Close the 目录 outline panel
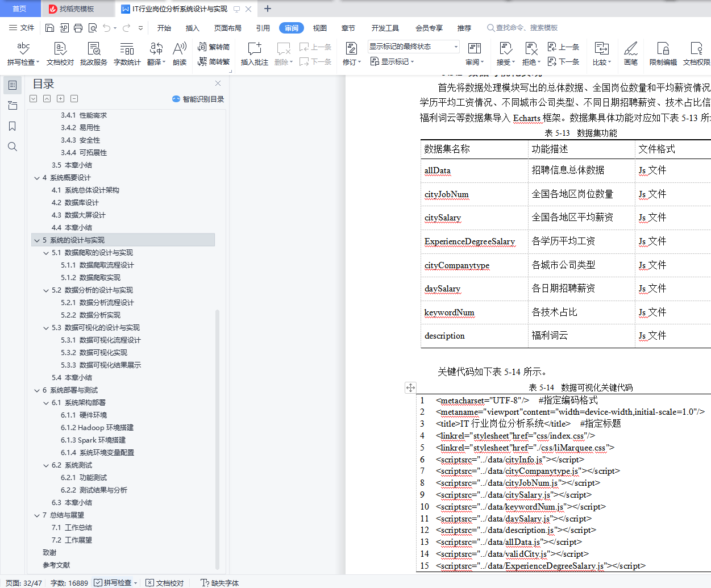Viewport: 711px width, 588px height. pyautogui.click(x=218, y=84)
